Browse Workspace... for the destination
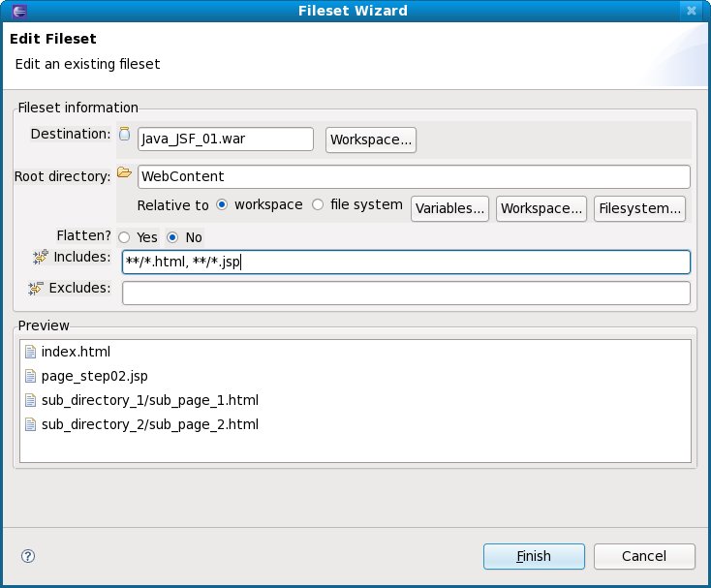 [371, 139]
